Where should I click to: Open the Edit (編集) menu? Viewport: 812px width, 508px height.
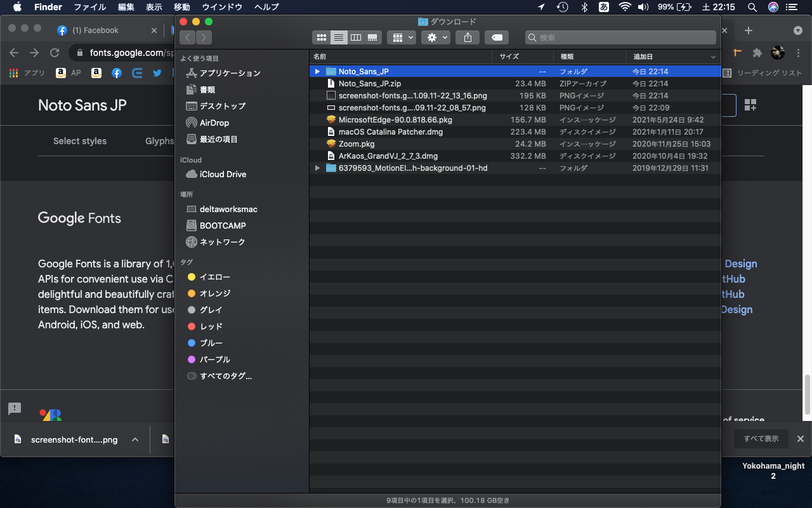point(126,7)
